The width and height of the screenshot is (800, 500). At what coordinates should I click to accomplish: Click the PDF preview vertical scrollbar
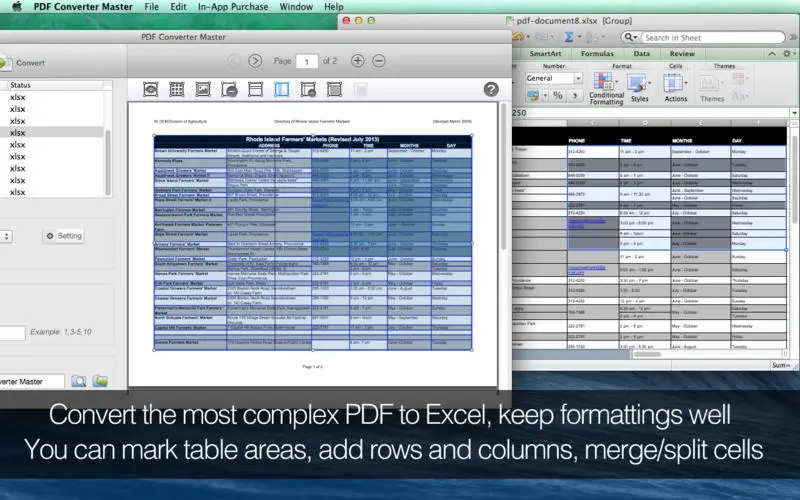point(504,176)
